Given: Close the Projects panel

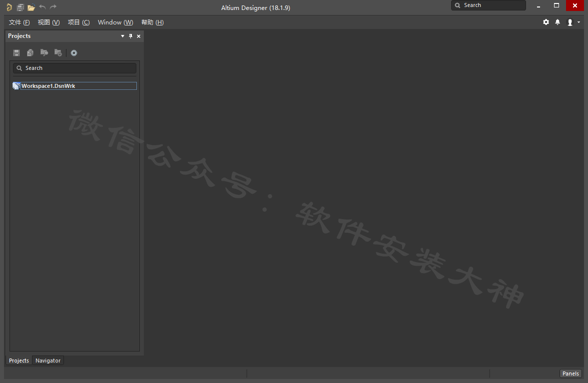Looking at the screenshot, I should (x=139, y=36).
